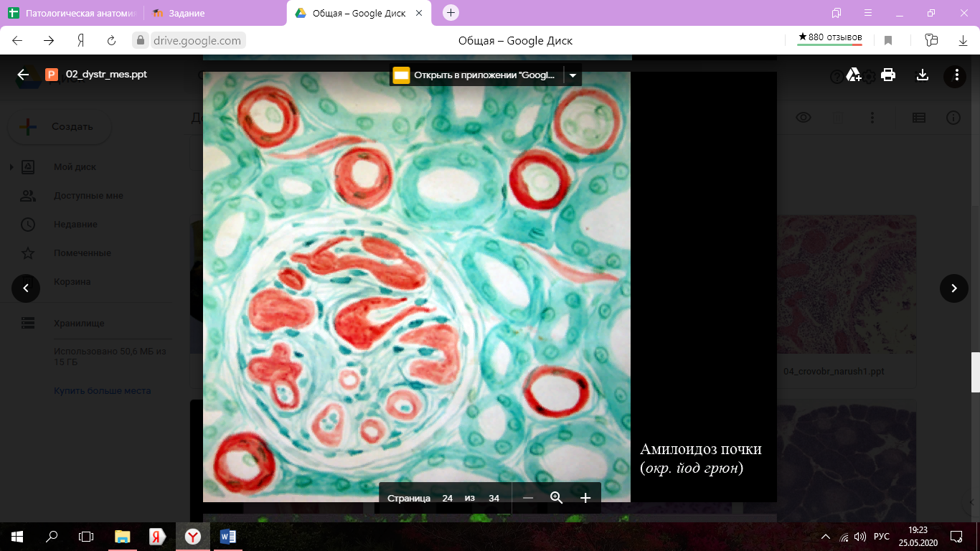Go to the next file preview
The height and width of the screenshot is (551, 980).
tap(954, 288)
